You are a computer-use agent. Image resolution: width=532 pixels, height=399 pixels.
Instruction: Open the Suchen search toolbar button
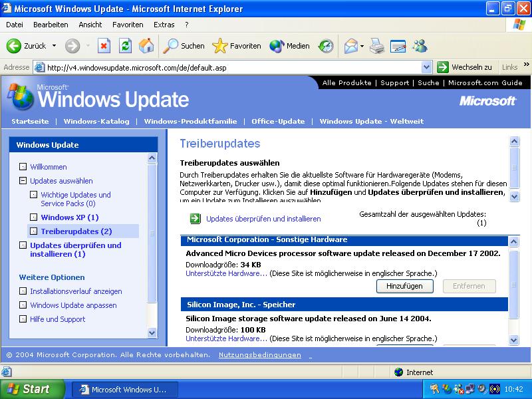184,46
